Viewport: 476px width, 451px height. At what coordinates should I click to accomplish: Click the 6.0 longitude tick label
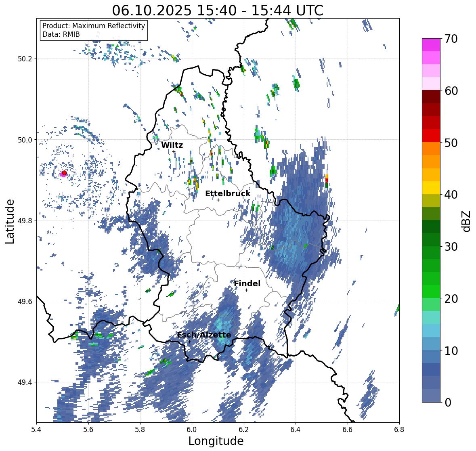(x=192, y=429)
